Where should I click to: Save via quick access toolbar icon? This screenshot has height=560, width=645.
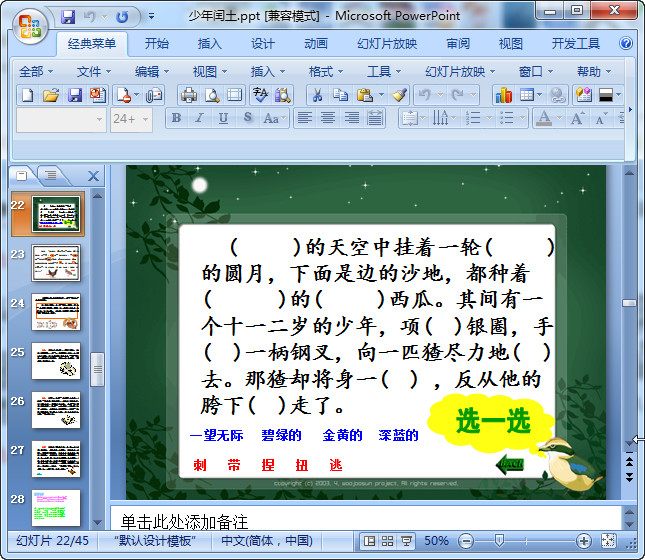(68, 17)
